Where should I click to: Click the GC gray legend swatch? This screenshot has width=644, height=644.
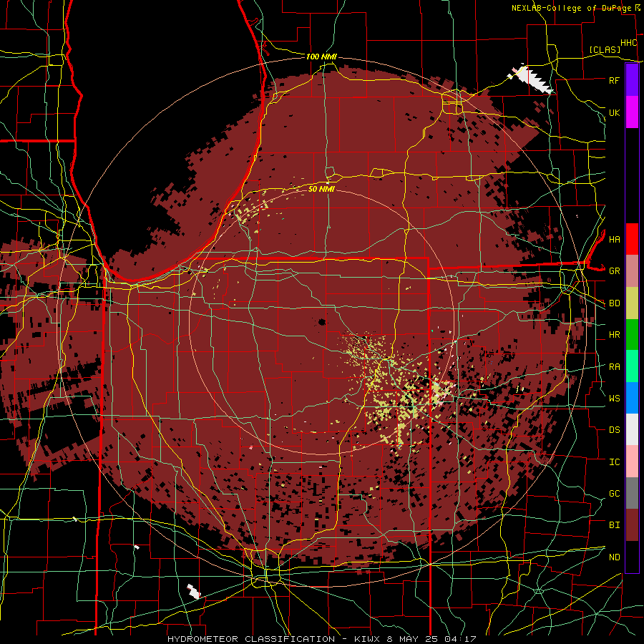(x=632, y=493)
